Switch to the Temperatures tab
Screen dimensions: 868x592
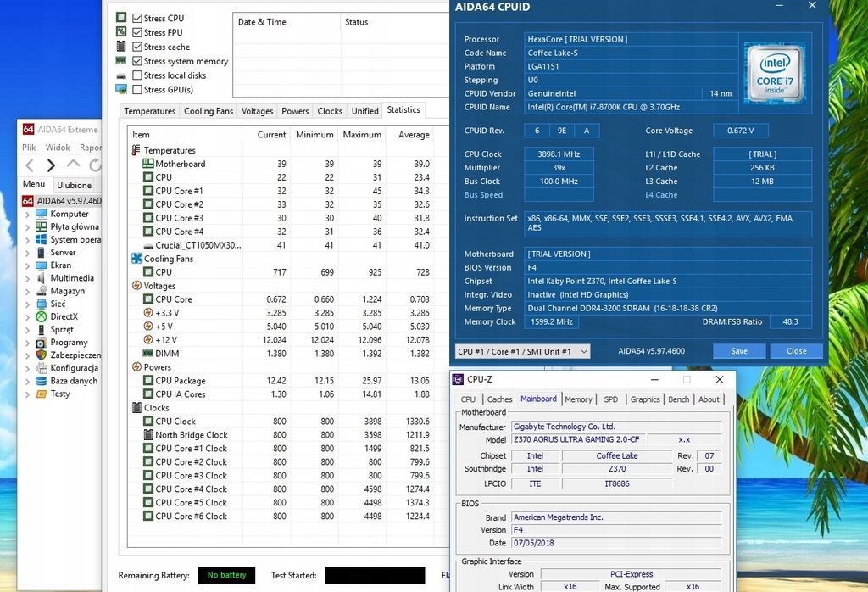149,111
